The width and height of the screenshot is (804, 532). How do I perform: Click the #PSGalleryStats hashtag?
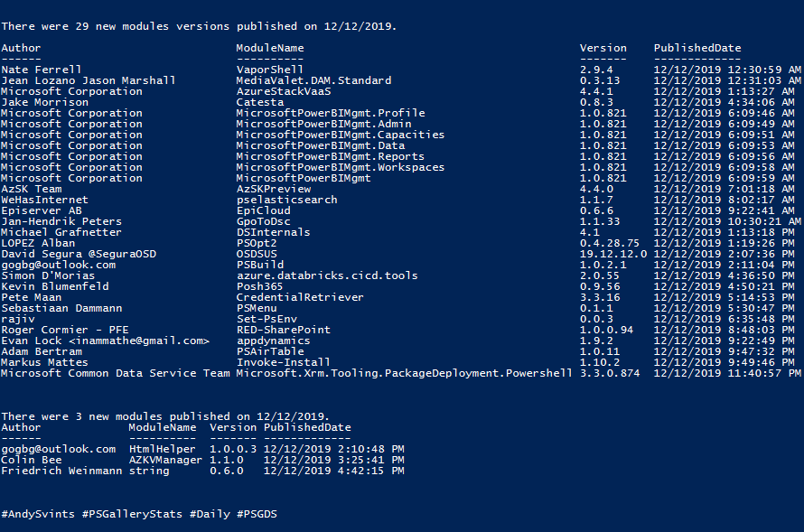coord(132,514)
